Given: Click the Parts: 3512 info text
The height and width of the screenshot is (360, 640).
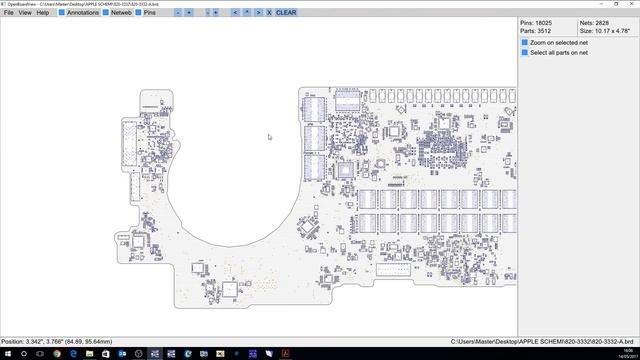Looking at the screenshot, I should point(536,31).
